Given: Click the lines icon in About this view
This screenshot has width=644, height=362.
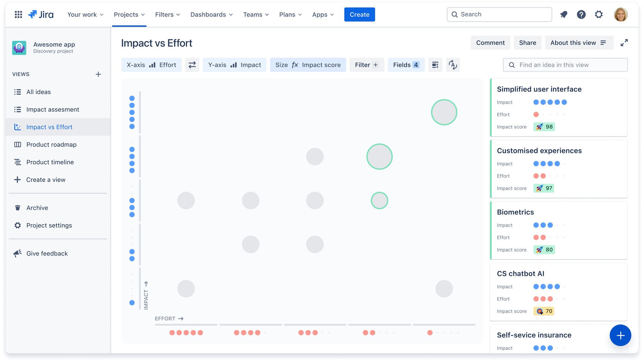Looking at the screenshot, I should pos(603,43).
